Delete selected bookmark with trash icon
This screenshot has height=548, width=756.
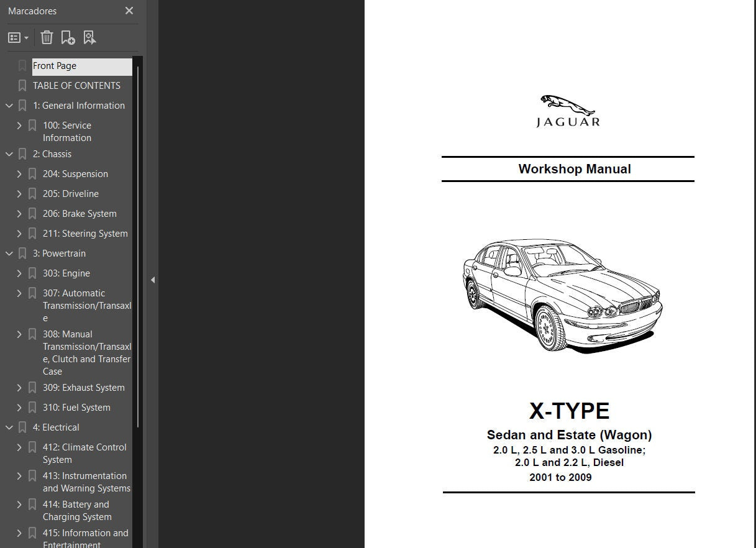pyautogui.click(x=47, y=38)
